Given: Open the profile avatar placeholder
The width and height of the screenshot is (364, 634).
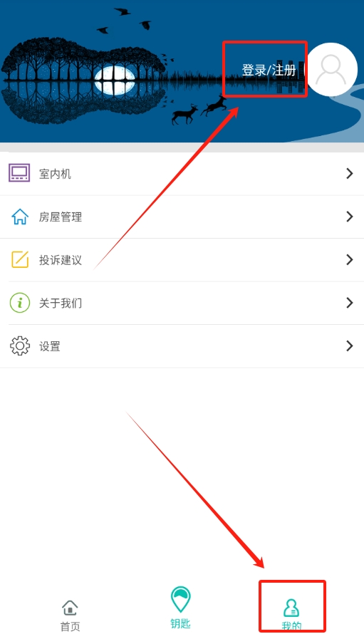Looking at the screenshot, I should click(x=332, y=70).
